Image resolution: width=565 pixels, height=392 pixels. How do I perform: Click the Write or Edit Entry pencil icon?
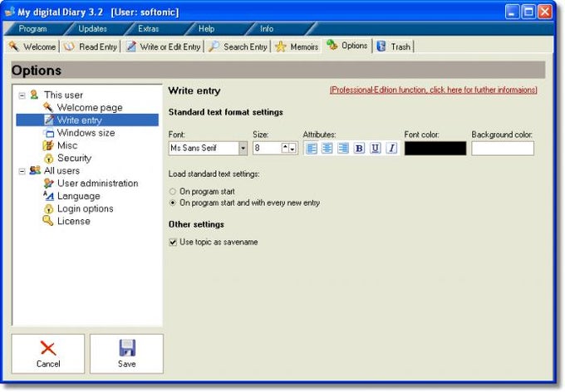[x=131, y=47]
